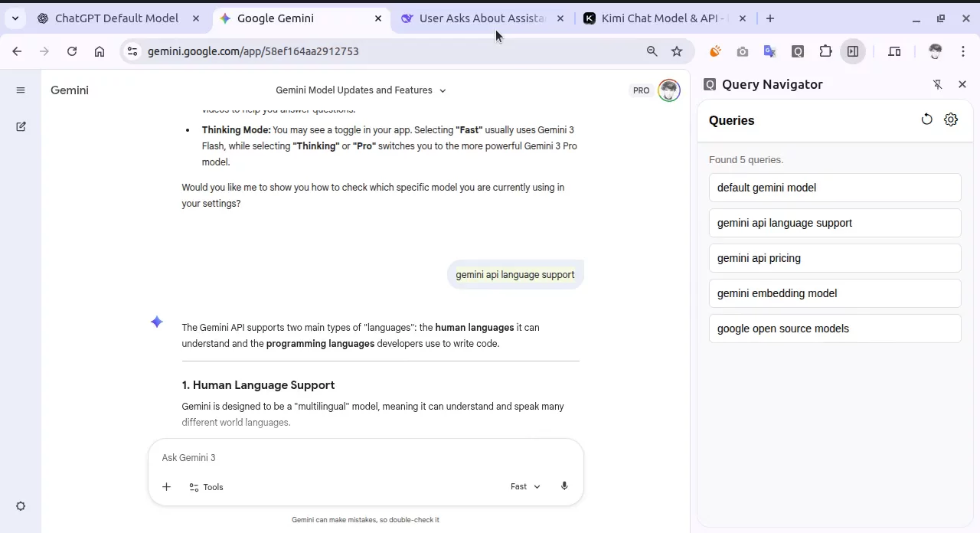The width and height of the screenshot is (980, 533).
Task: Click the Query Navigator panel title
Action: point(773,84)
